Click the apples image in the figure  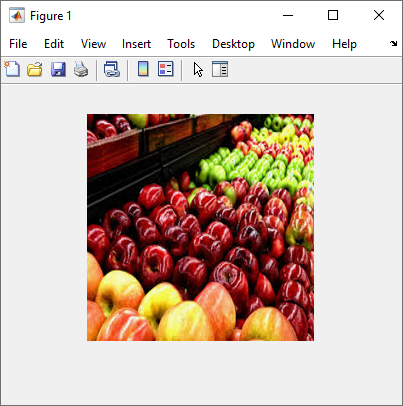[x=200, y=227]
